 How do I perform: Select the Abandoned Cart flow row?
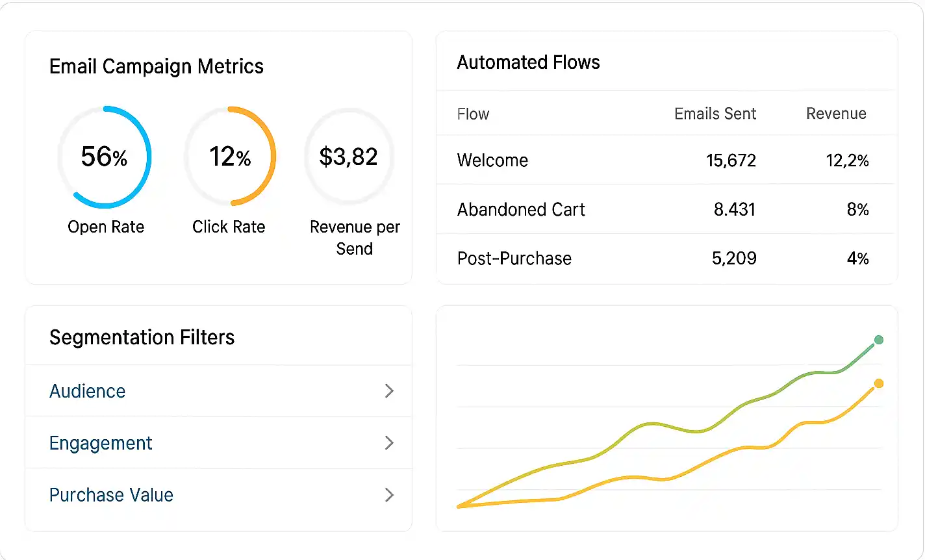coord(665,209)
